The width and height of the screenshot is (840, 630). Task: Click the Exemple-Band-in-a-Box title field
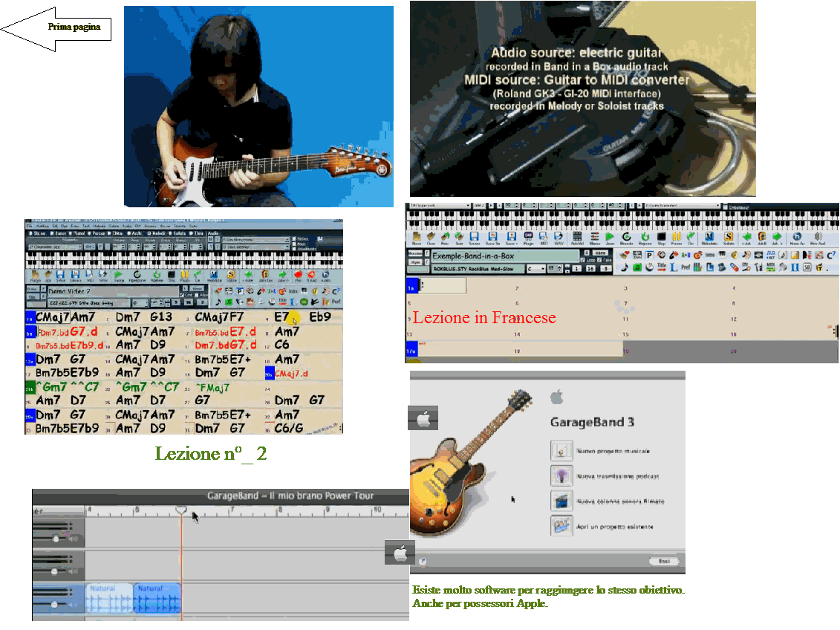504,256
